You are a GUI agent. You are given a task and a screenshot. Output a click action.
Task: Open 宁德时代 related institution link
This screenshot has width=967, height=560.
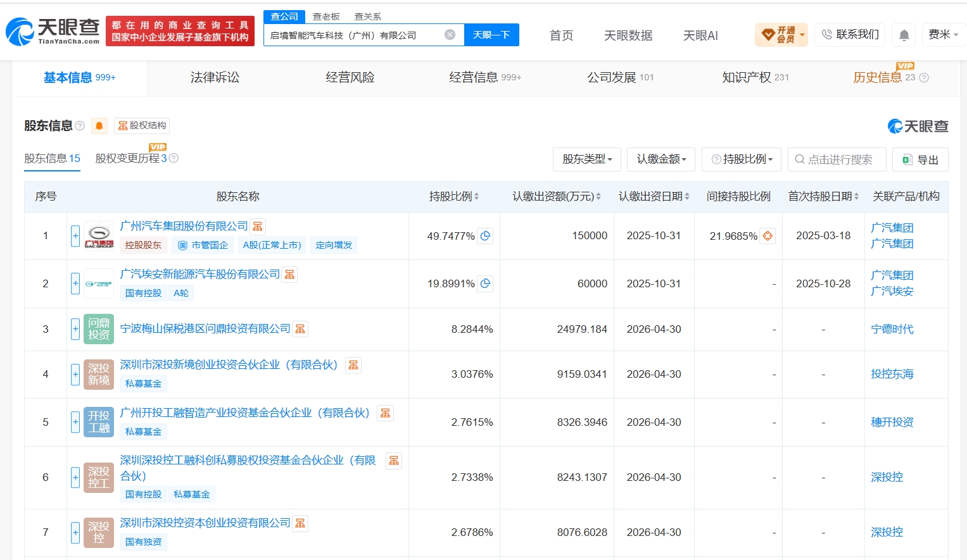click(892, 329)
